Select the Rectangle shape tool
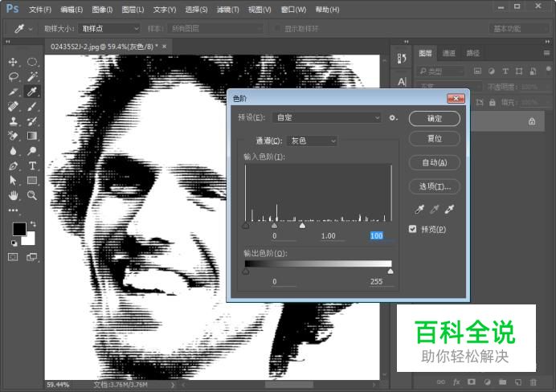Viewport: 556px width, 392px height. [x=32, y=181]
